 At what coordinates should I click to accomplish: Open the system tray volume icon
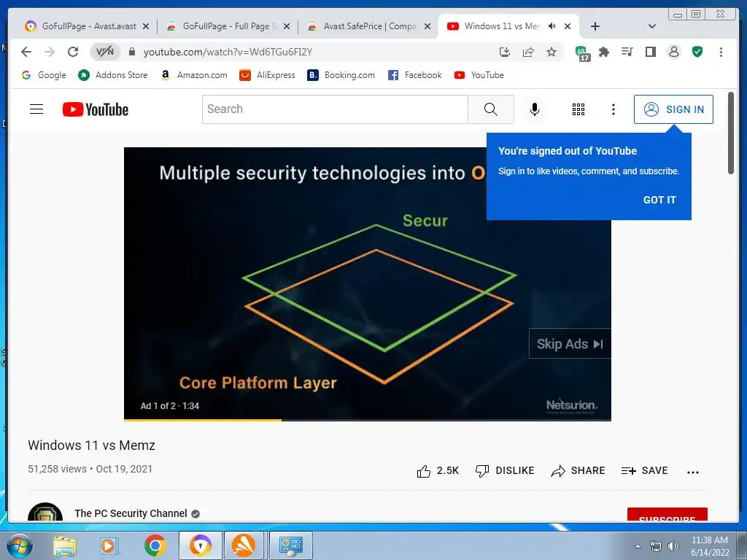(x=673, y=546)
